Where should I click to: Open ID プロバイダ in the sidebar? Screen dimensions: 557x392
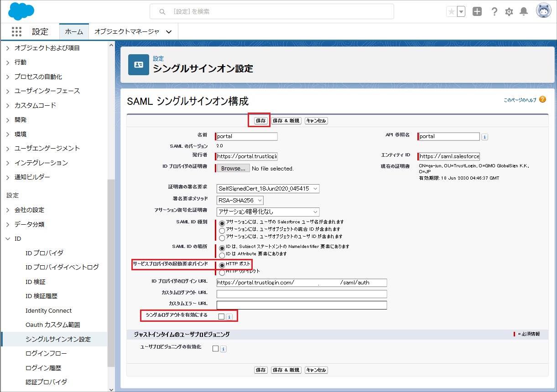pos(45,253)
